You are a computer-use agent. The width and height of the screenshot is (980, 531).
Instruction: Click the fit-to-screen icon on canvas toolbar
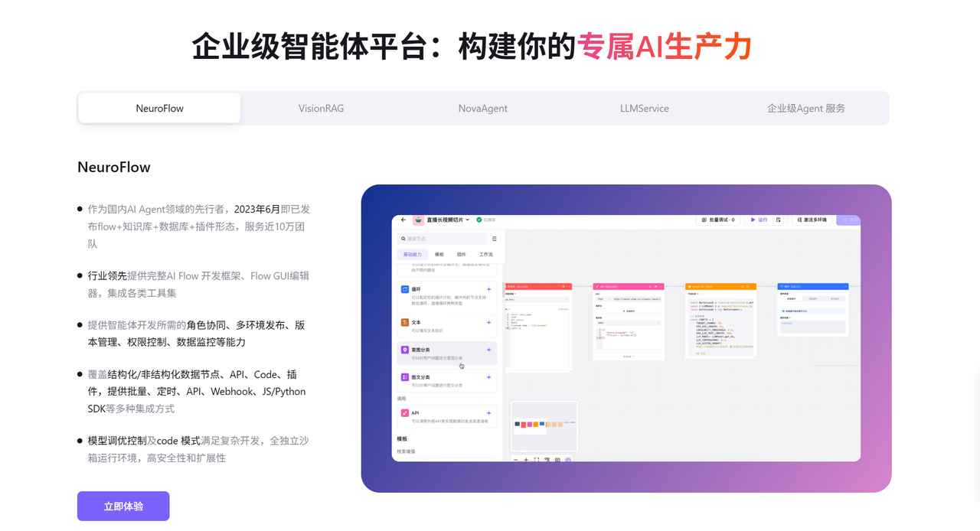click(x=537, y=460)
